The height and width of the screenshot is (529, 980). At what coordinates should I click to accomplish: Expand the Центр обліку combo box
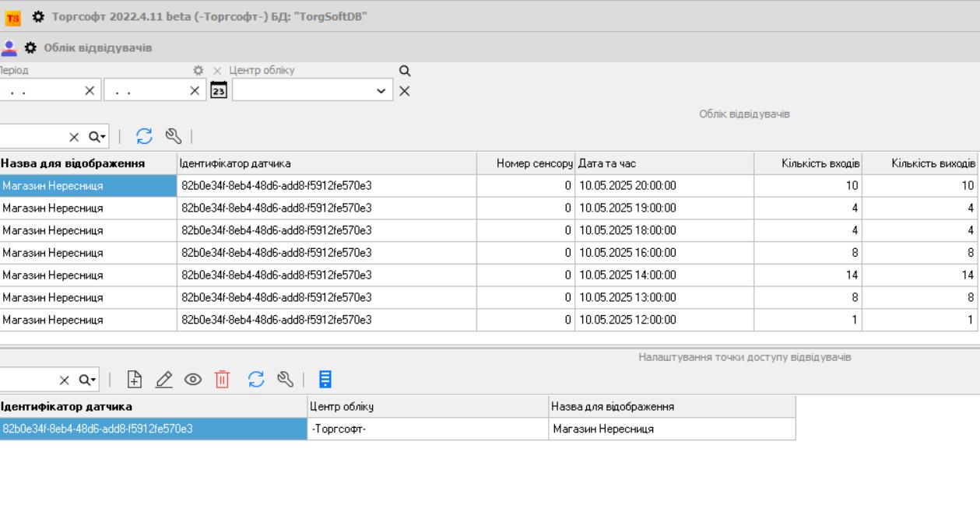[x=381, y=90]
